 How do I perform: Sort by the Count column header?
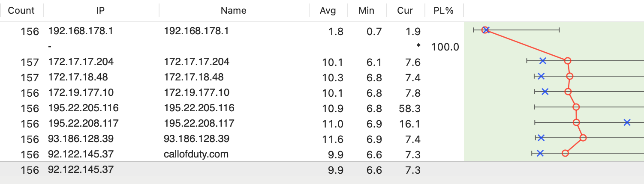coord(21,10)
